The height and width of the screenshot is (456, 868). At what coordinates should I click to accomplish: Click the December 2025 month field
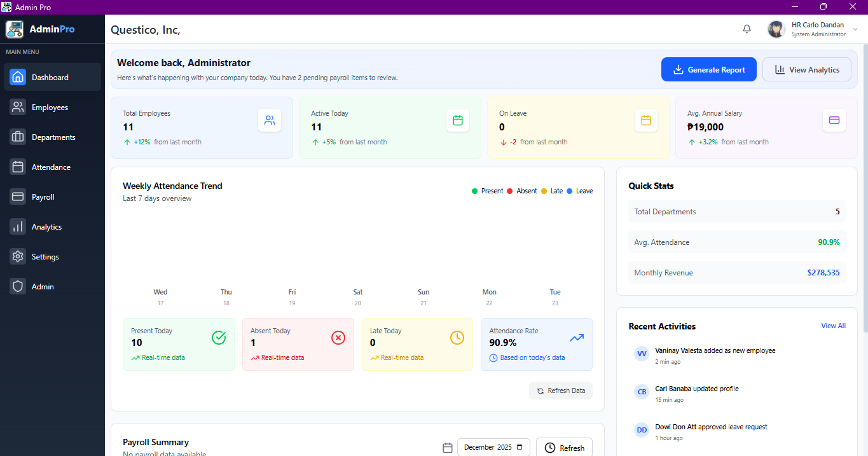[x=494, y=447]
